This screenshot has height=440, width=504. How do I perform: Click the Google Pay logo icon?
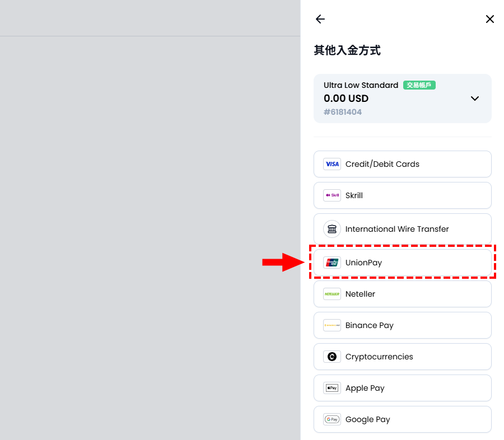(332, 419)
